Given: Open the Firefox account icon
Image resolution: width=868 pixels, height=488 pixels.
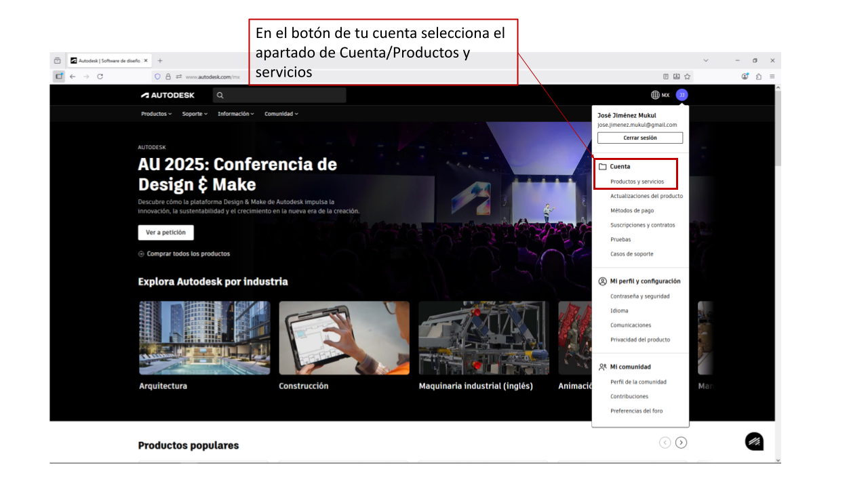Looking at the screenshot, I should (745, 77).
